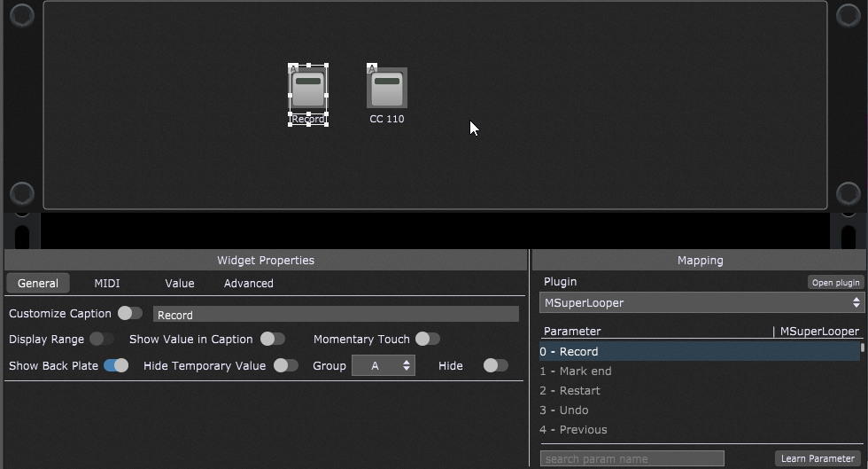Click the top-left rack screw
Image resolution: width=868 pixels, height=469 pixels.
[22, 15]
